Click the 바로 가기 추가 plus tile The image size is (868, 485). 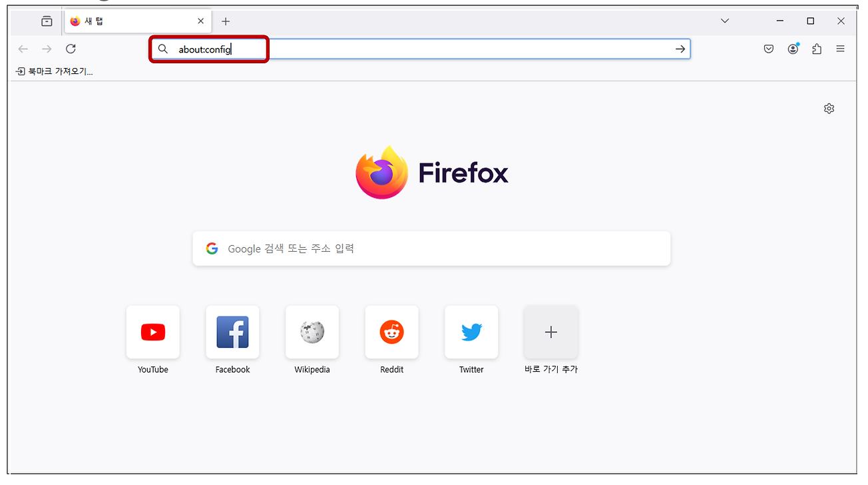[x=551, y=332]
